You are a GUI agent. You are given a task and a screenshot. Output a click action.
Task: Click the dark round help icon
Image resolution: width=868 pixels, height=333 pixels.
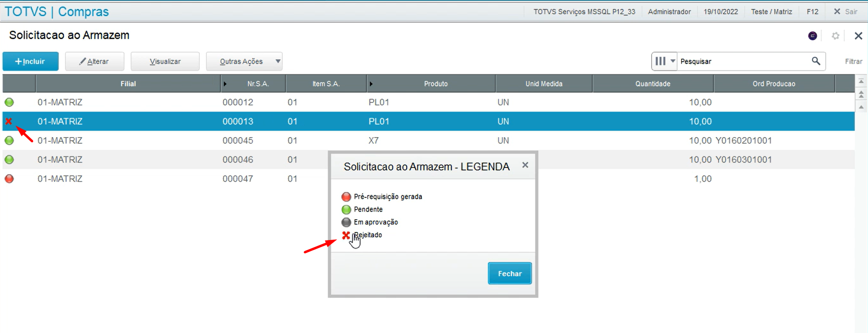point(812,36)
